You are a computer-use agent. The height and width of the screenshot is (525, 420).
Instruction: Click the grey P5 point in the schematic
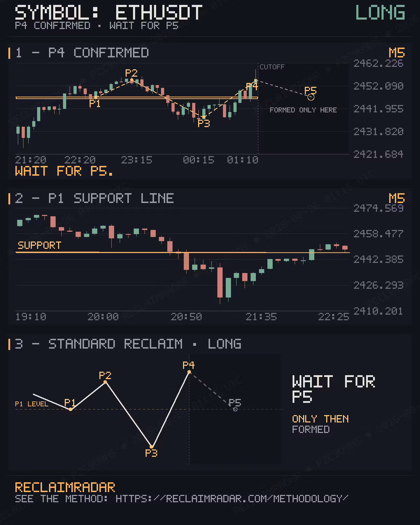click(235, 409)
